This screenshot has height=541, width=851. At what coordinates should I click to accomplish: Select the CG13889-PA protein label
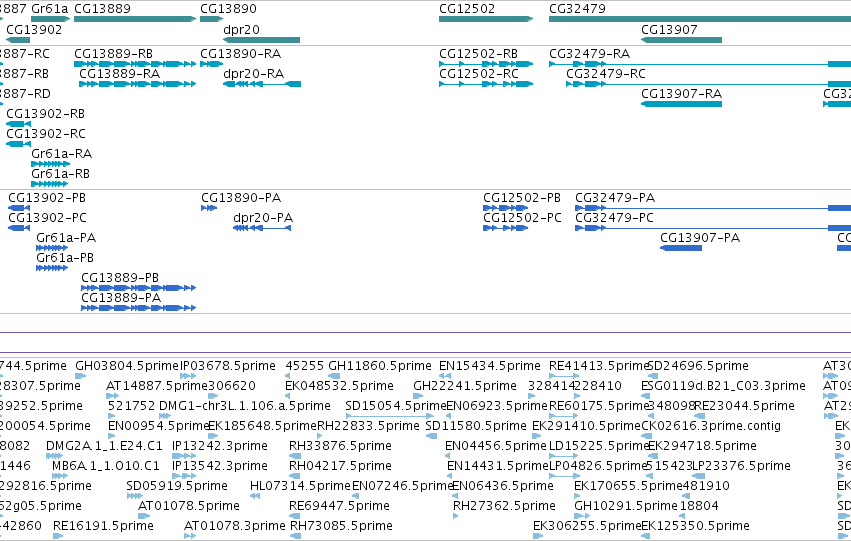point(121,298)
